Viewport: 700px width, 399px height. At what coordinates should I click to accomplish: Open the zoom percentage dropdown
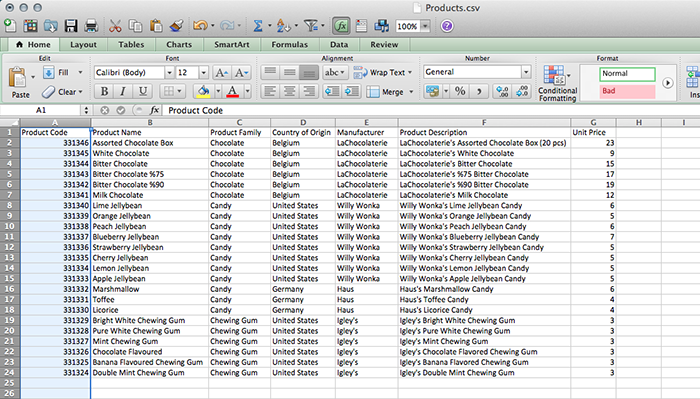pyautogui.click(x=425, y=26)
